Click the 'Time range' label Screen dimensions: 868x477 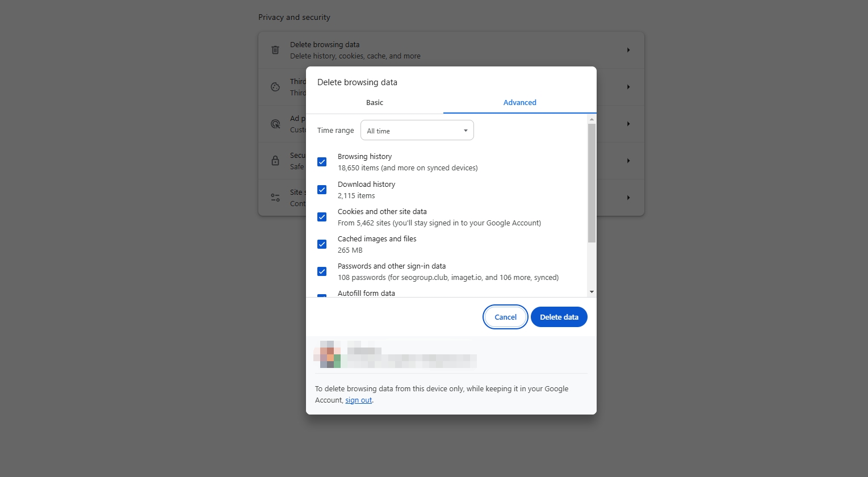click(336, 131)
